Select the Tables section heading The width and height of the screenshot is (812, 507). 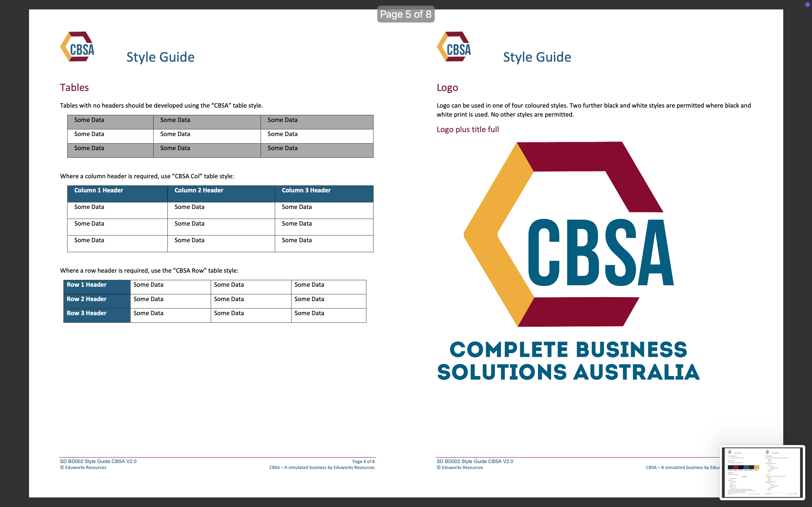[74, 87]
